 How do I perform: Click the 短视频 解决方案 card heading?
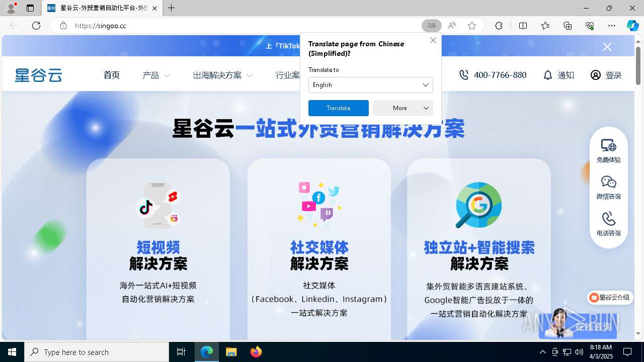coord(158,255)
